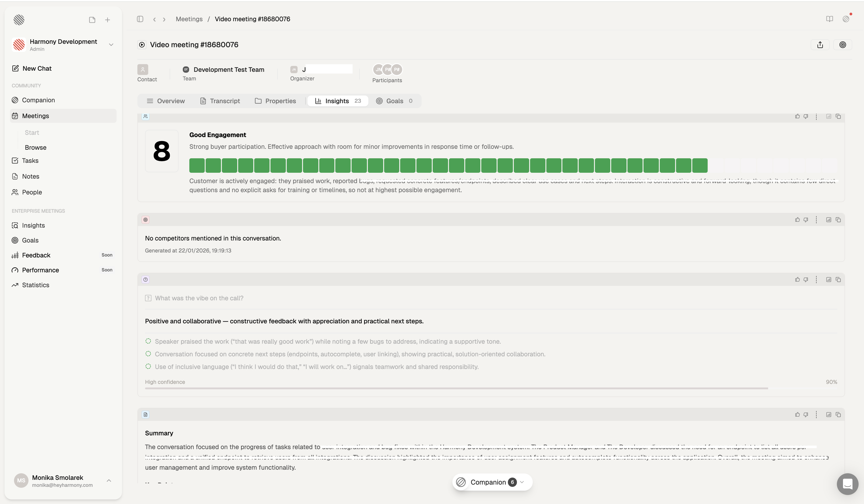Click the new document icon in sidebar

tap(92, 20)
